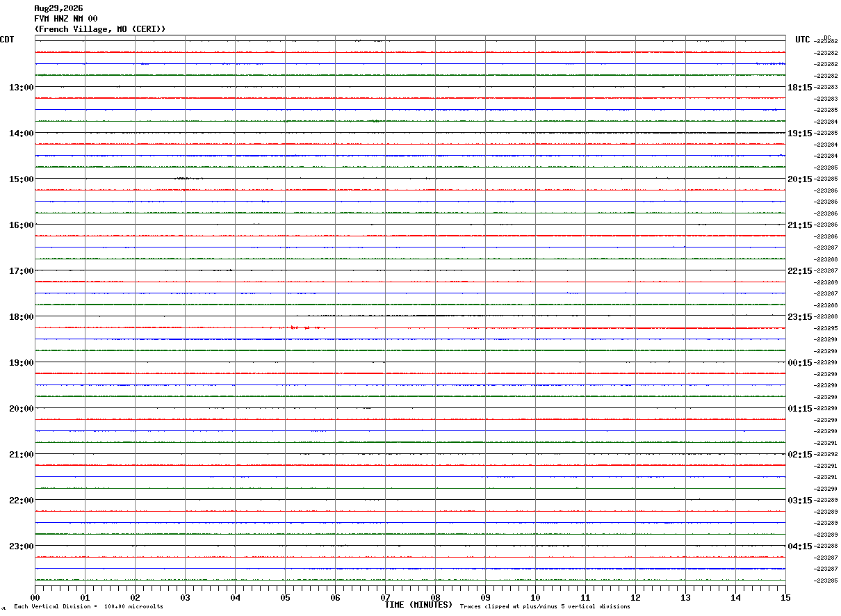The width and height of the screenshot is (841, 616).
Task: Select the TIME (MINUTES) axis title
Action: 418,605
